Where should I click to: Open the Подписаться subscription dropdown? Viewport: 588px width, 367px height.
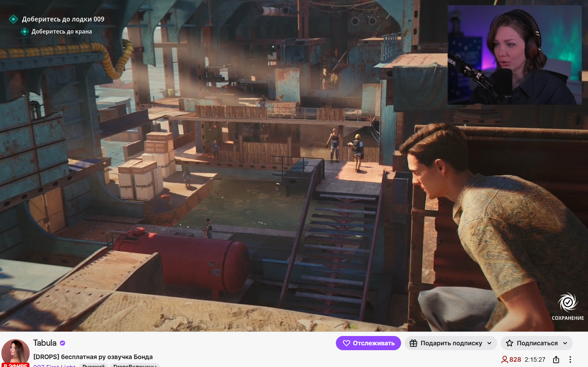[537, 343]
